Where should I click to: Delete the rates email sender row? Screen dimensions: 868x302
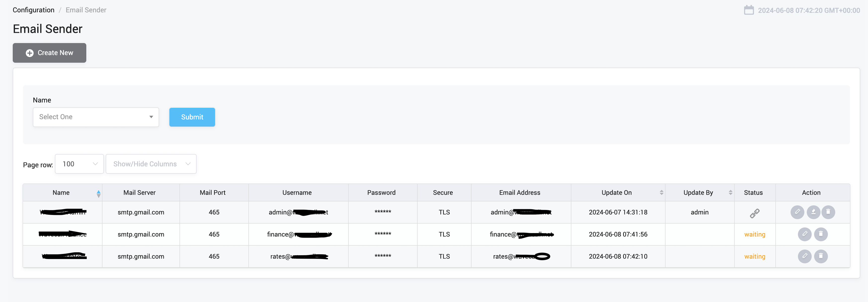coord(821,256)
